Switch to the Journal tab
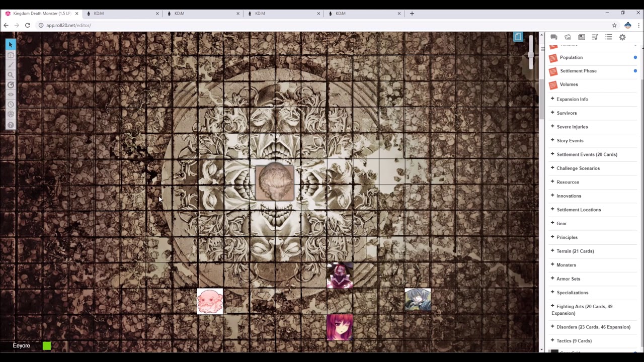This screenshot has height=362, width=644. [581, 37]
